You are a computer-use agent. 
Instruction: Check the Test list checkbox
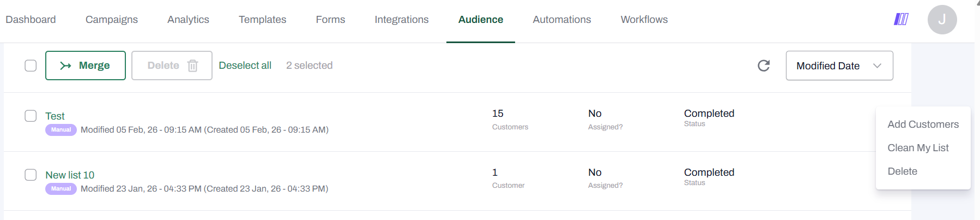tap(31, 116)
